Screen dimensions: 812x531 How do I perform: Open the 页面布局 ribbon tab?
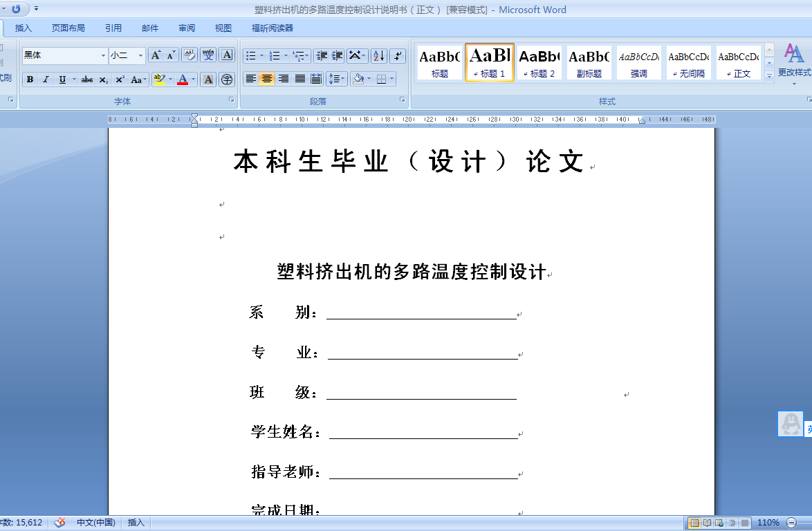tap(68, 28)
